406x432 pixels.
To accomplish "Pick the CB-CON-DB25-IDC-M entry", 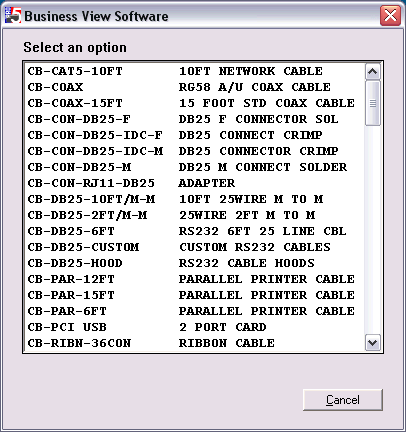I will point(194,151).
